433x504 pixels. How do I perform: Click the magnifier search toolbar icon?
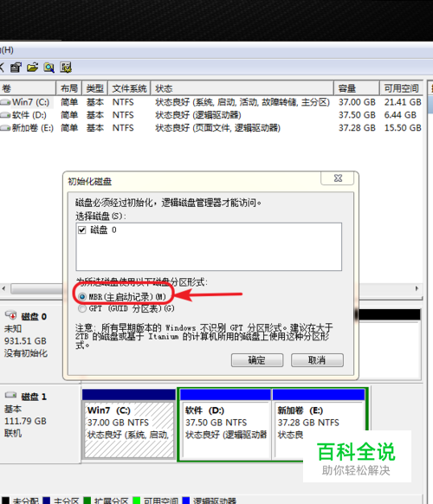click(x=49, y=68)
